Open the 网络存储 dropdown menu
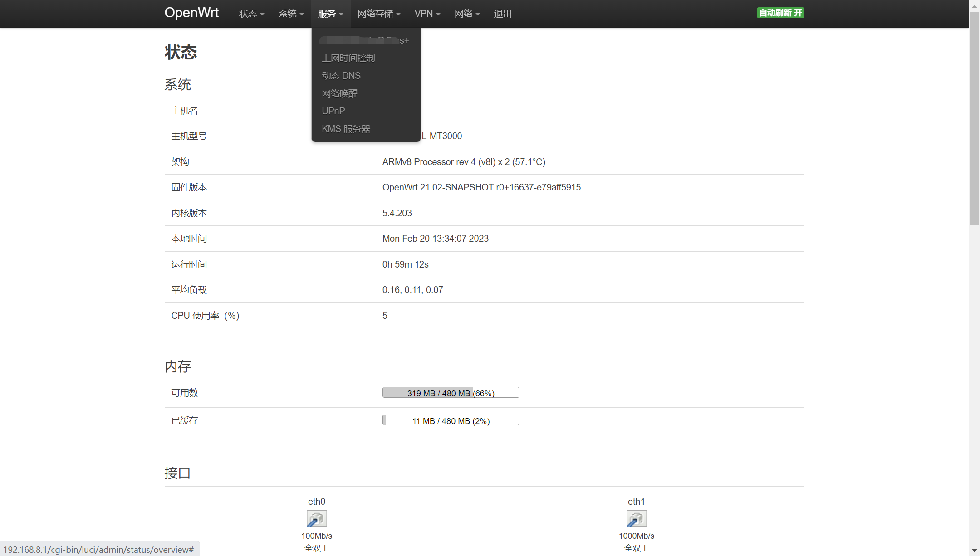980x556 pixels. coord(378,14)
